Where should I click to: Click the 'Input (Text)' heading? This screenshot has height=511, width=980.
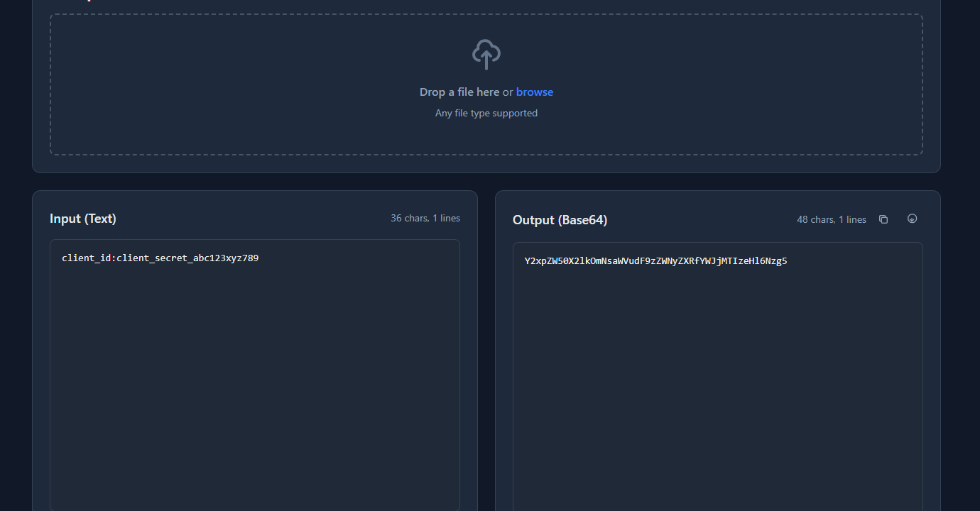pyautogui.click(x=83, y=219)
